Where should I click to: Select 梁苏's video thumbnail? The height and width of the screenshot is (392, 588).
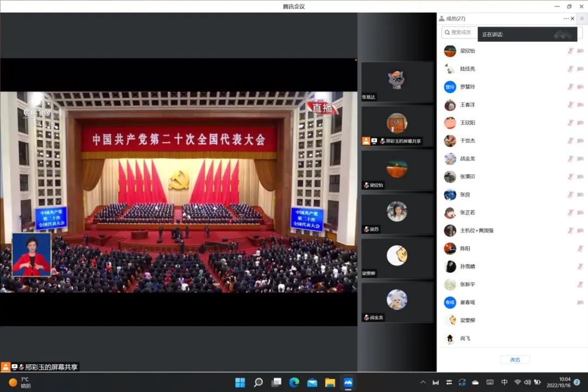click(397, 213)
